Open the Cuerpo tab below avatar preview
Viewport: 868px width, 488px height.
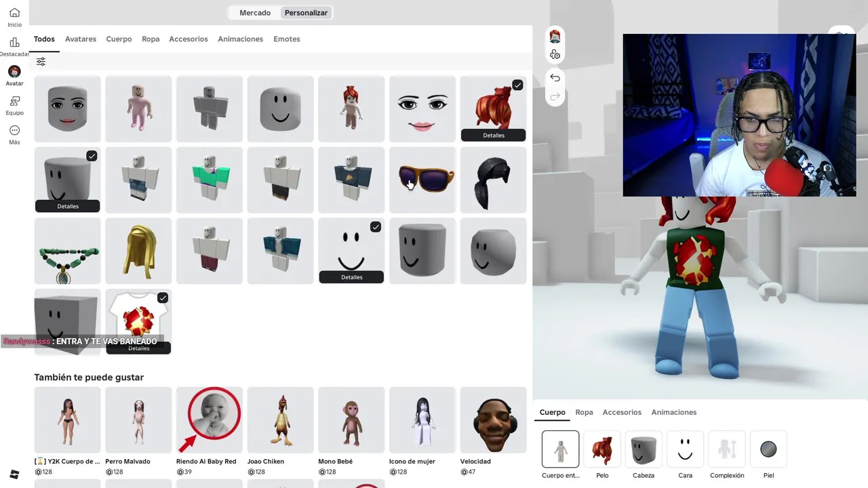pyautogui.click(x=552, y=412)
